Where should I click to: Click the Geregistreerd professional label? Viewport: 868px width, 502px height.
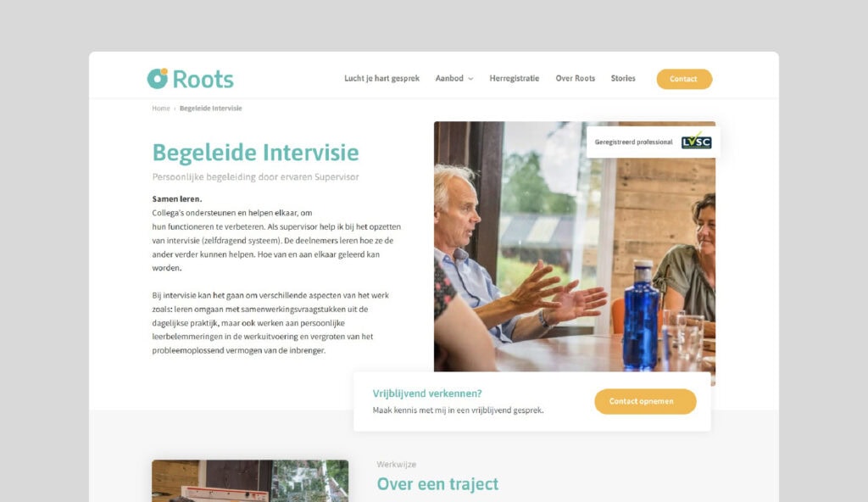[x=633, y=142]
